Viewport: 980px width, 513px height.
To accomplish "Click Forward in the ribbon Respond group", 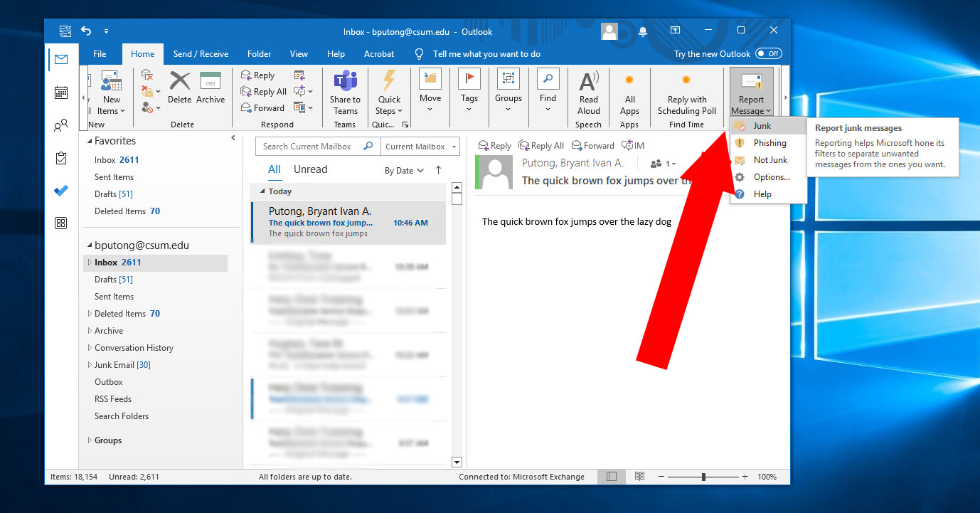I will [x=262, y=108].
